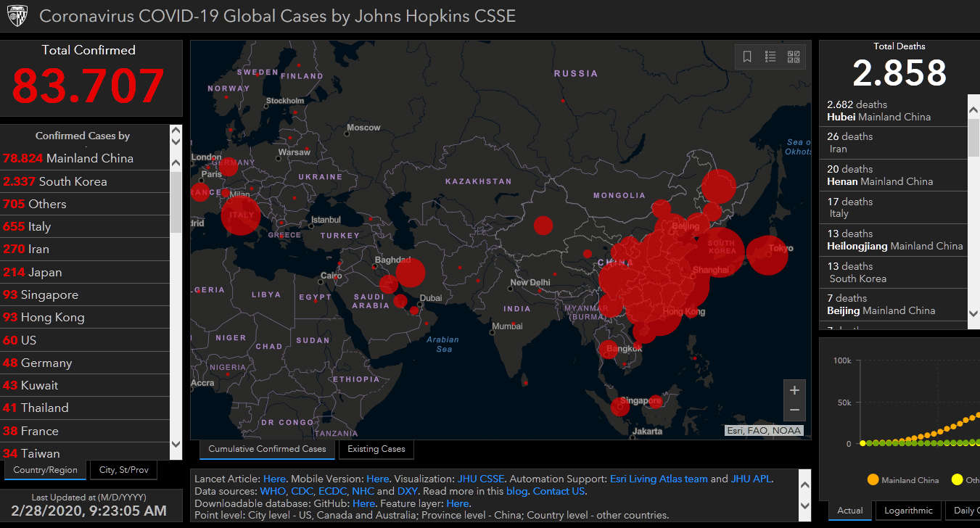Select 20 deaths Henan entry
The height and width of the screenshot is (528, 980).
pyautogui.click(x=893, y=175)
